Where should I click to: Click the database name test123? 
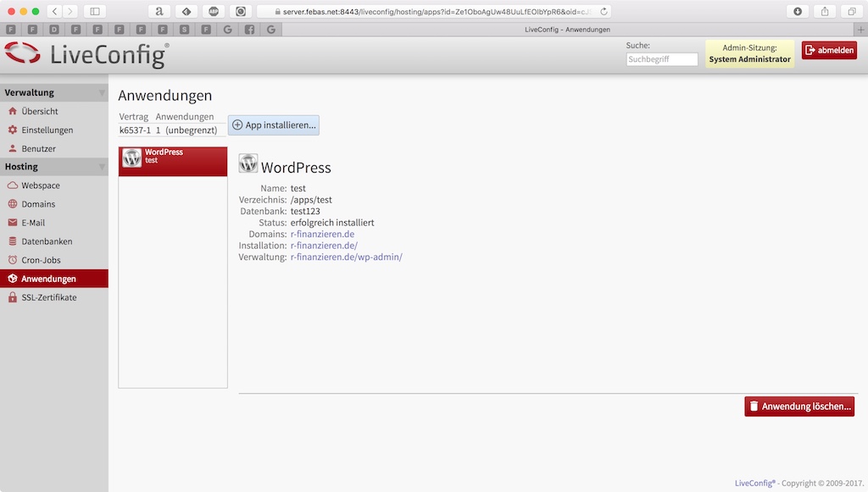[305, 211]
